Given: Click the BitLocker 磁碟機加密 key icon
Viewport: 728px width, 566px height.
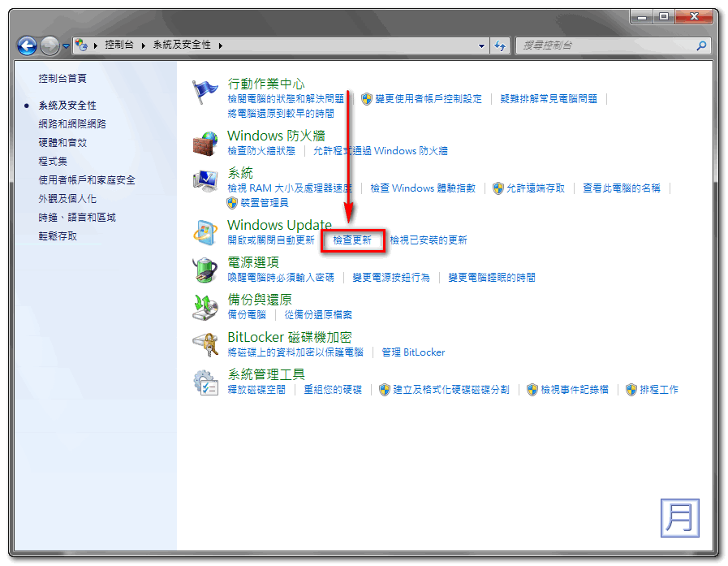Looking at the screenshot, I should 205,343.
